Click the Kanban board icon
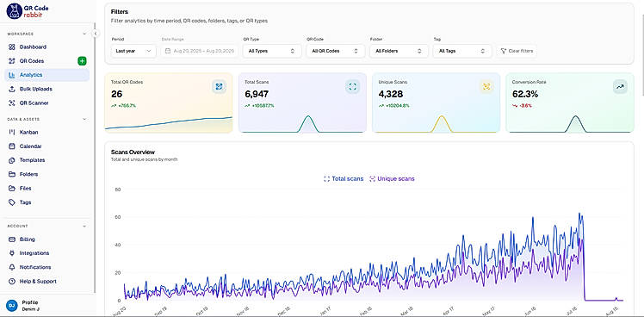644x317 pixels. click(x=11, y=132)
